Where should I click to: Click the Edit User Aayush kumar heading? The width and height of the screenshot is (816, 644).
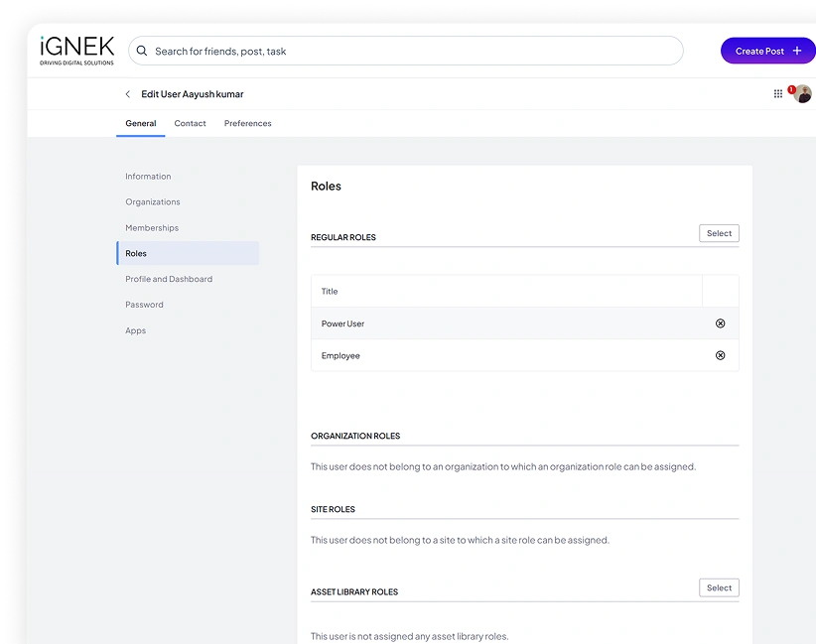tap(192, 94)
